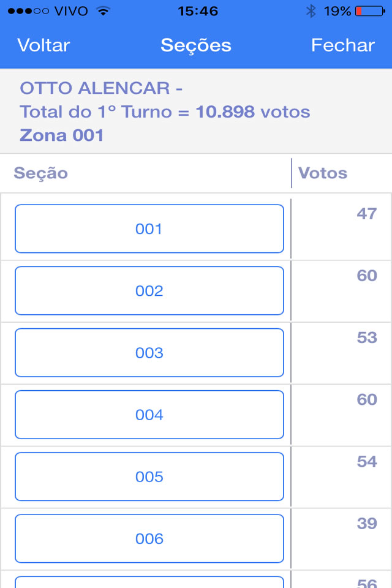This screenshot has height=588, width=392.
Task: Click the 47 votes value
Action: click(366, 214)
